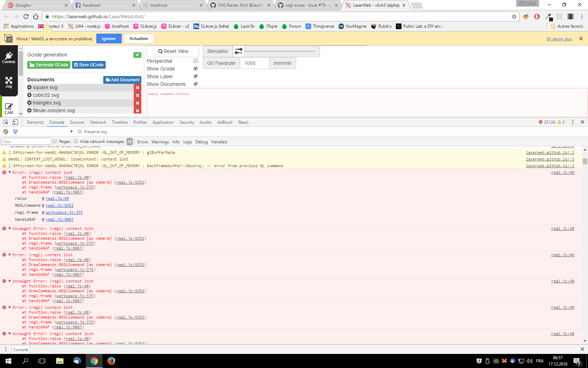The width and height of the screenshot is (588, 368).
Task: Switch to the Sources tab in DevTools
Action: (77, 122)
